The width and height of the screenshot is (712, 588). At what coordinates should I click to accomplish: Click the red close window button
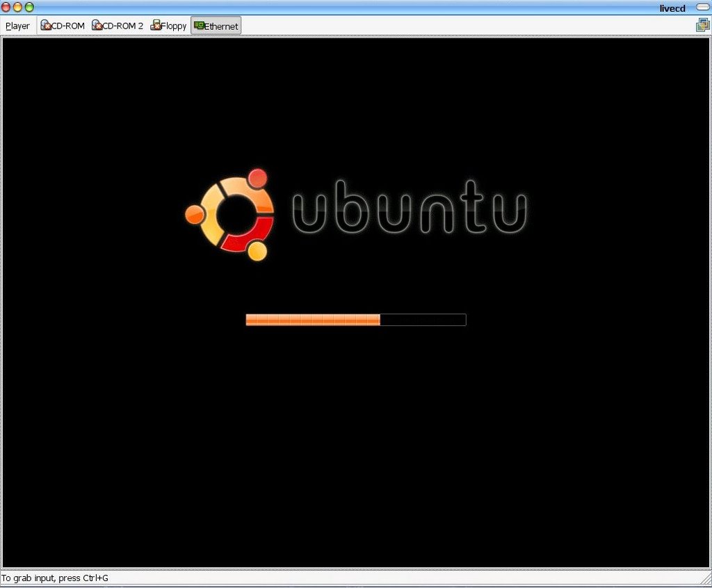click(x=6, y=7)
